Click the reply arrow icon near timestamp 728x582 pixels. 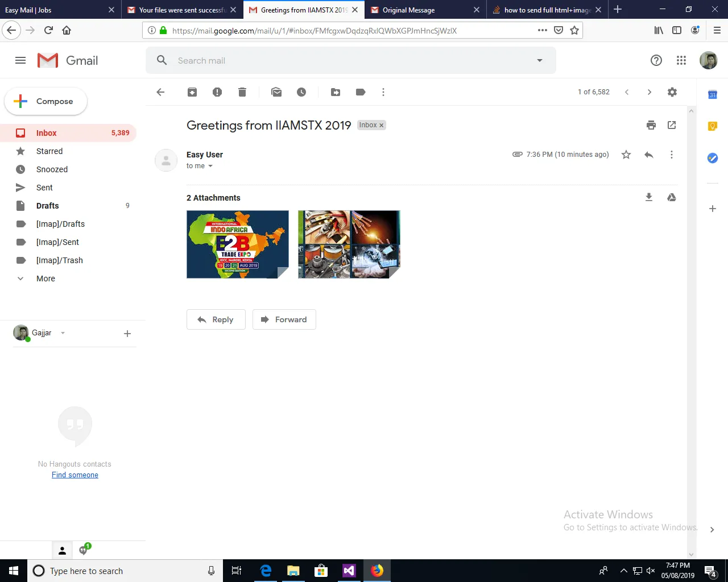tap(649, 155)
